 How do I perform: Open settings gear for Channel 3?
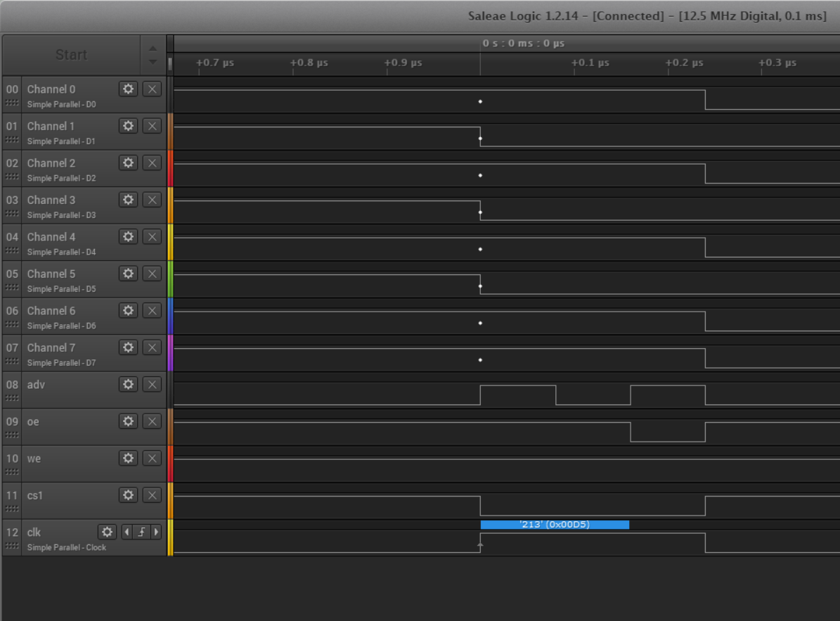pos(128,200)
